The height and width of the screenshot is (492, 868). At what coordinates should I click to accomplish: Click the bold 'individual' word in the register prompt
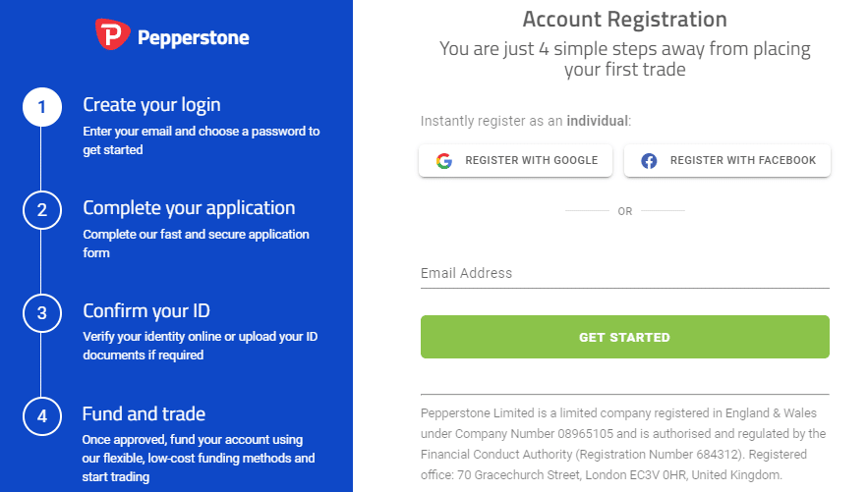[598, 121]
